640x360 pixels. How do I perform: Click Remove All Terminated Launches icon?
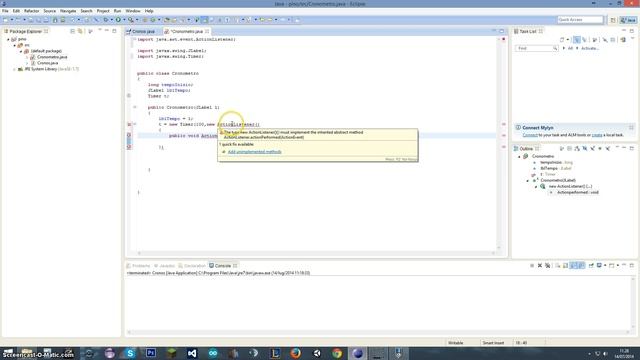(x=547, y=266)
